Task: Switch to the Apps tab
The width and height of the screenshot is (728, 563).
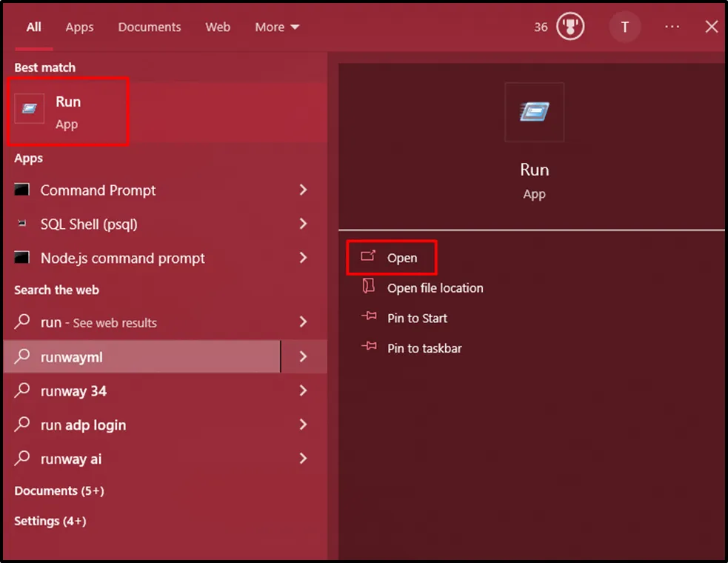Action: click(79, 27)
